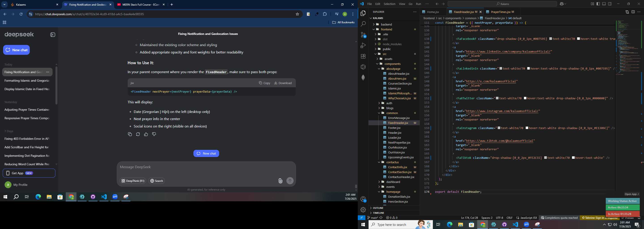
Task: Click the #007595 color swatch on line 138
Action: point(551,39)
